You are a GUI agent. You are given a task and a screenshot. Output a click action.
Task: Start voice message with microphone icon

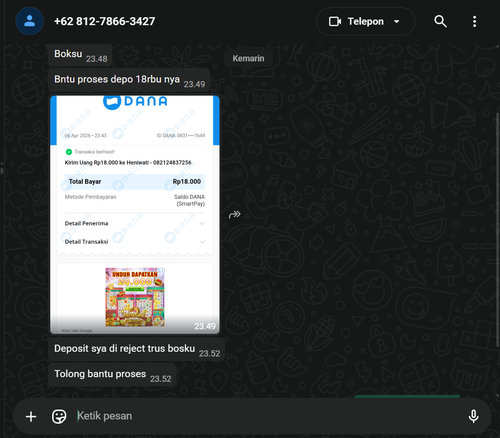[473, 416]
